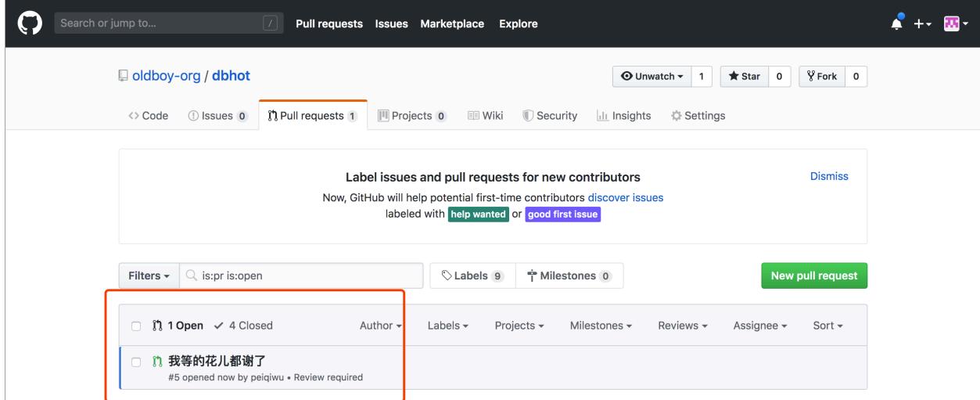Switch to the Code tab

click(x=149, y=116)
